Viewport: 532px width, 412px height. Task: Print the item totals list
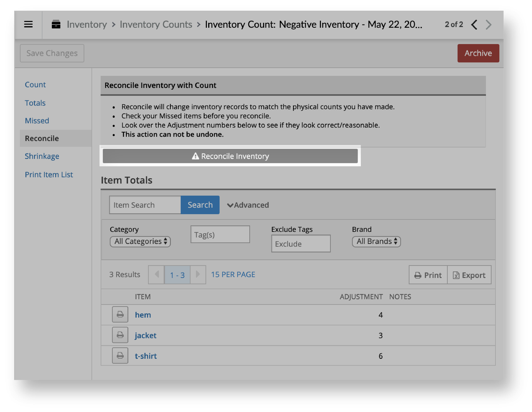click(428, 275)
